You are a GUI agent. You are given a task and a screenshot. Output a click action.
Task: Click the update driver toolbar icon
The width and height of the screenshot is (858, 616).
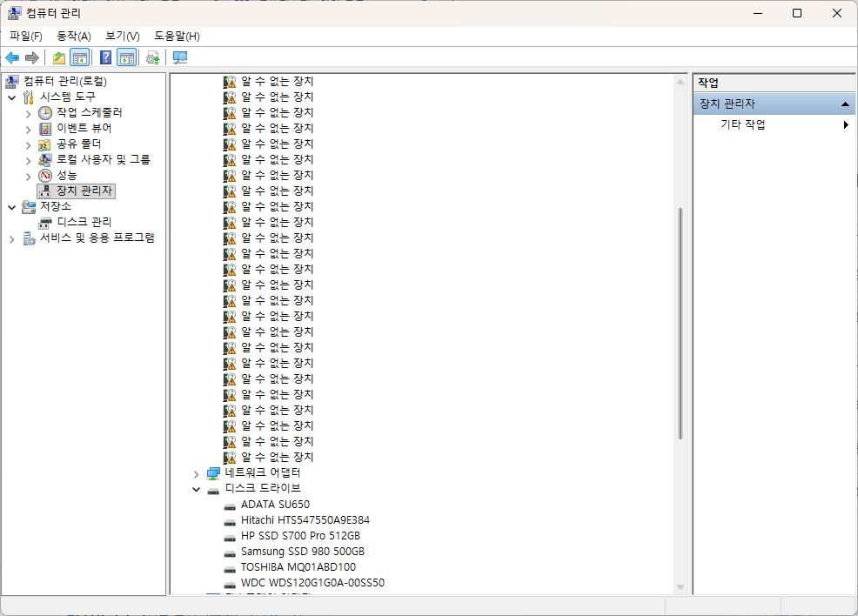pyautogui.click(x=152, y=57)
